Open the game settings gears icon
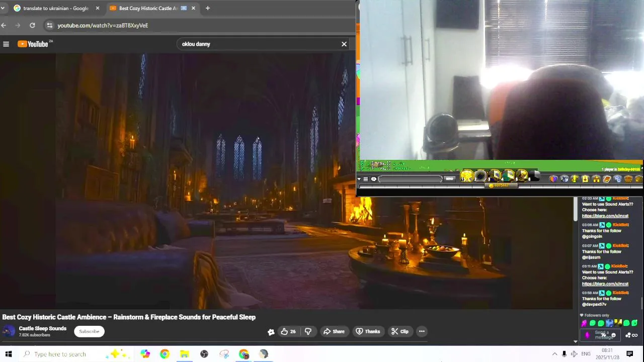 tap(618, 179)
